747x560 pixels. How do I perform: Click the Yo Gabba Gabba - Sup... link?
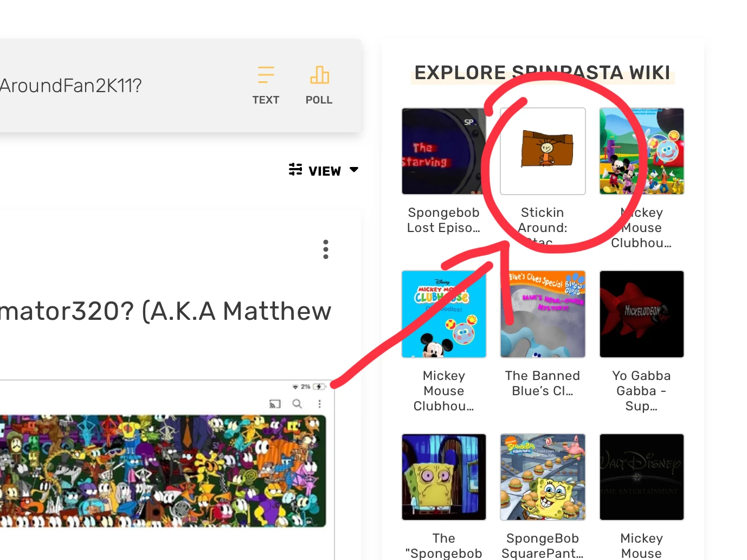point(642,391)
